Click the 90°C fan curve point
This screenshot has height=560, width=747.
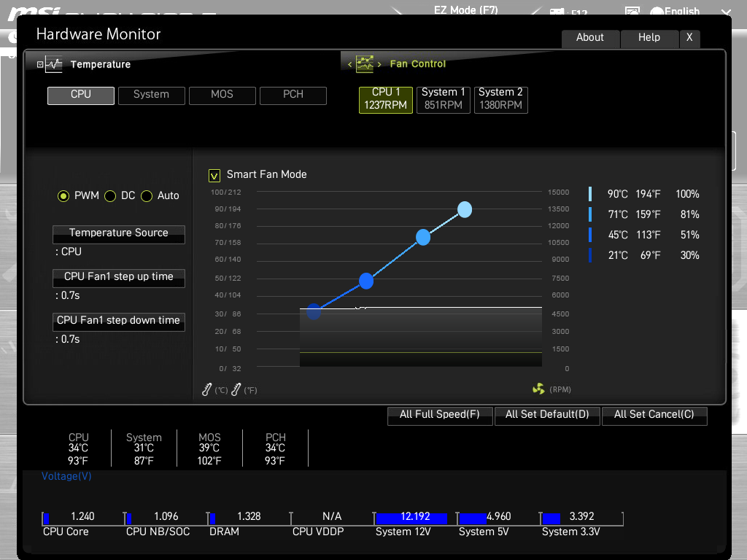465,209
